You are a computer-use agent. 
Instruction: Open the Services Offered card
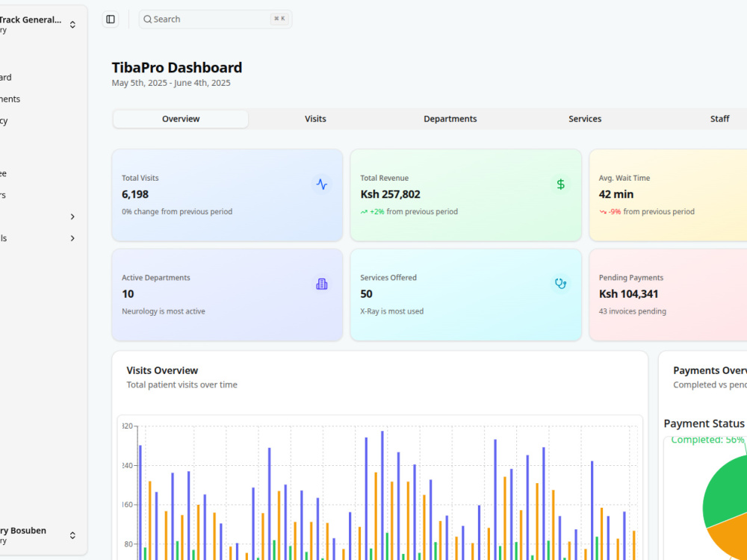point(466,295)
